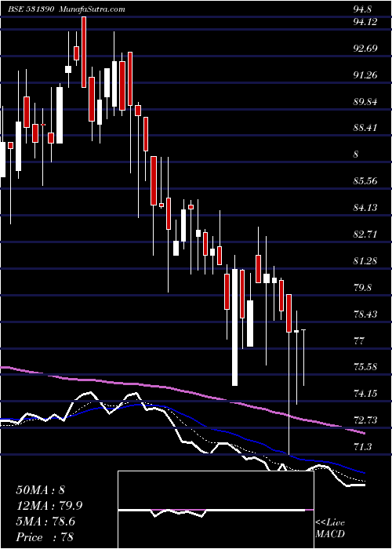Viewport: 392px width, 549px height.
Task: Click the MunafaSutra.com watermark text
Action: coord(90,9)
